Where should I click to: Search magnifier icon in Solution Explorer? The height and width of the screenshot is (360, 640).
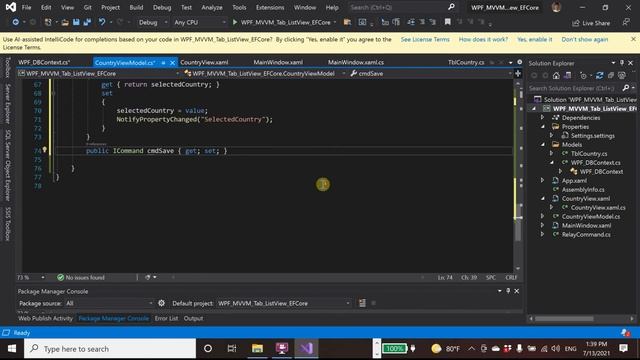[626, 88]
